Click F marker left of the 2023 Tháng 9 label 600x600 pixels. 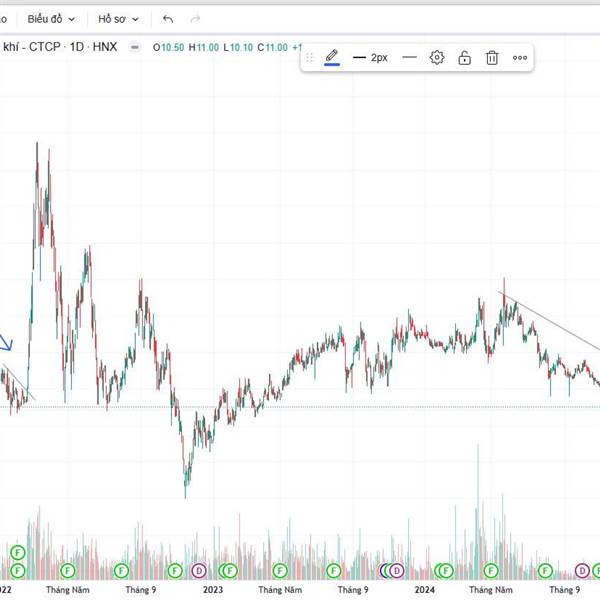[x=334, y=571]
